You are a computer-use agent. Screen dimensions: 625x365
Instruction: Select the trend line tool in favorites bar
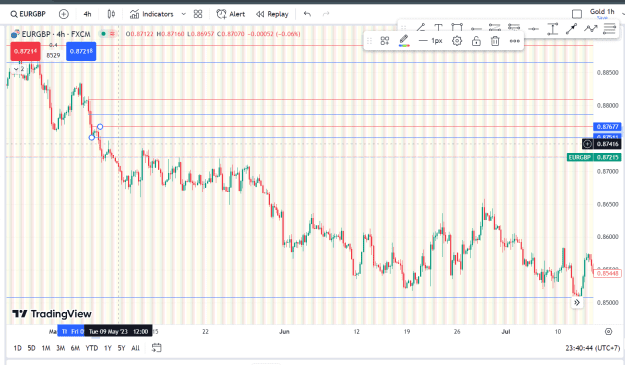tap(421, 28)
